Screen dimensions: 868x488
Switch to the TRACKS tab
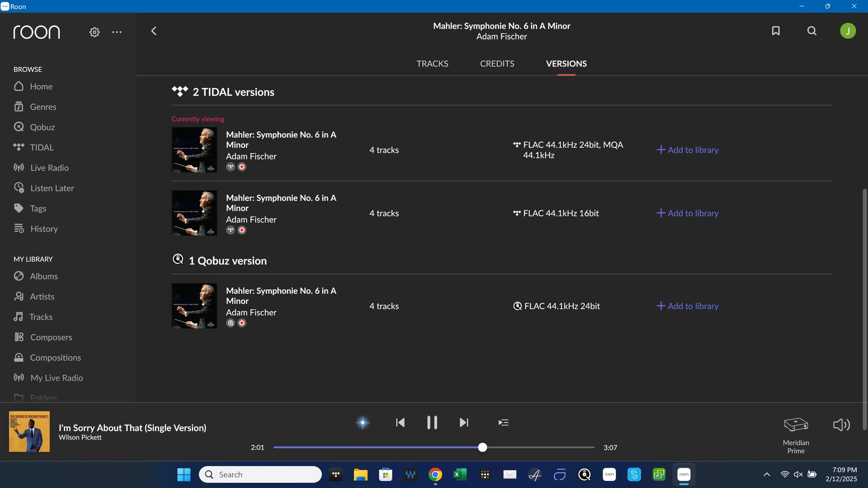(432, 64)
